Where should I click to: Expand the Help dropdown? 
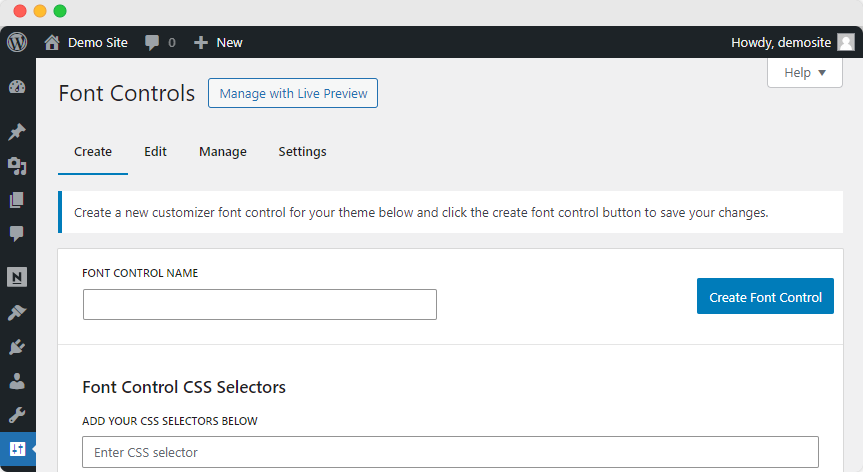pos(805,73)
